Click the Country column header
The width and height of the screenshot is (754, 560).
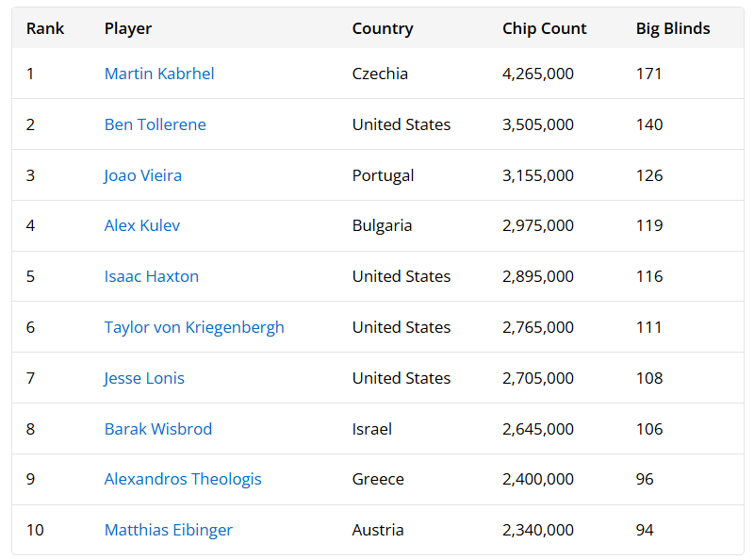point(383,29)
